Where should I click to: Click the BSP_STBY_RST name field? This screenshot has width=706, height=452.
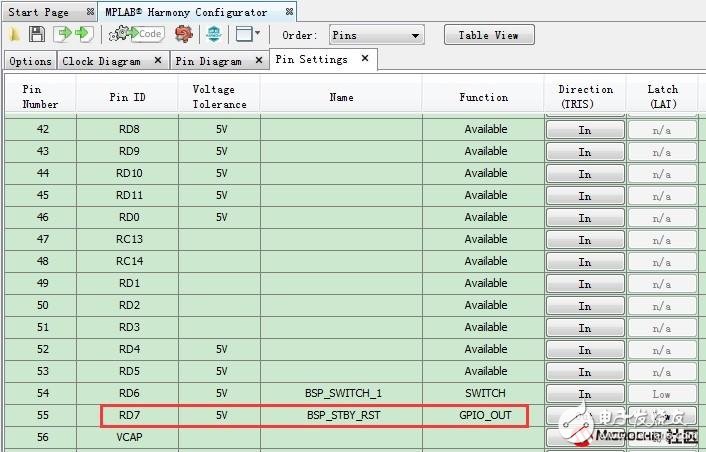click(x=342, y=415)
